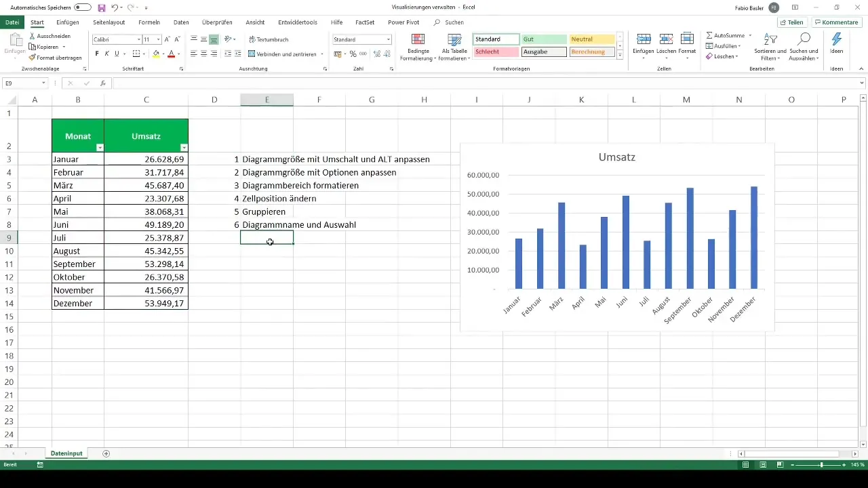This screenshot has height=488, width=868.
Task: Click remove decimal place icon
Action: click(x=387, y=54)
